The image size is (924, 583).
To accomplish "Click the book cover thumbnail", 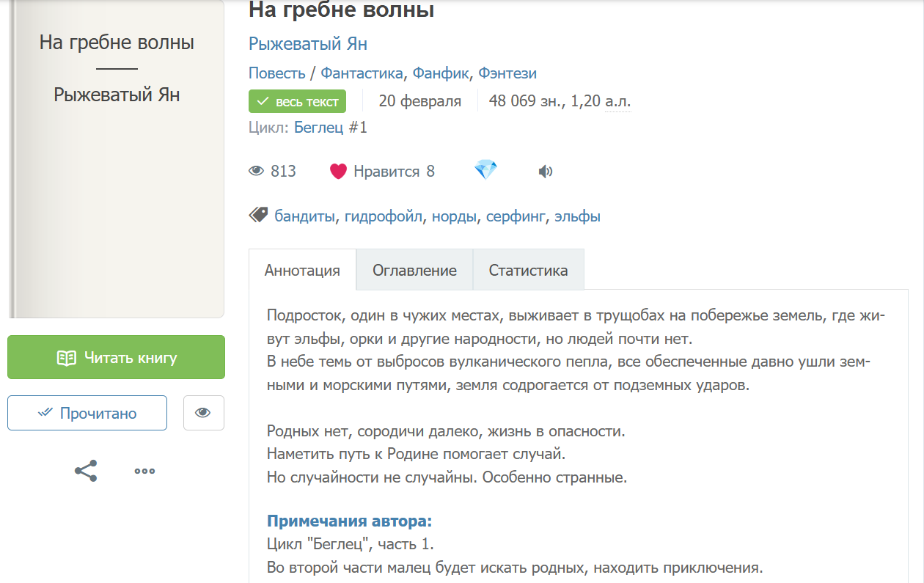I will click(x=116, y=158).
